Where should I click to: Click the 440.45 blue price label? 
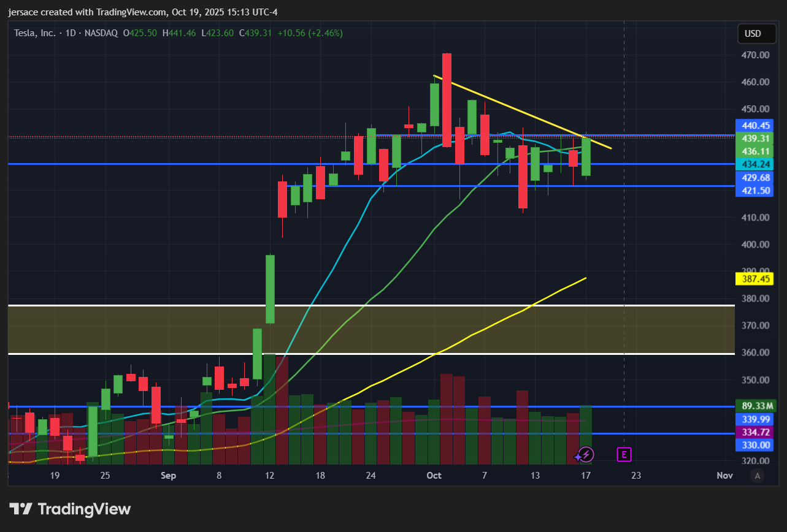(x=756, y=125)
